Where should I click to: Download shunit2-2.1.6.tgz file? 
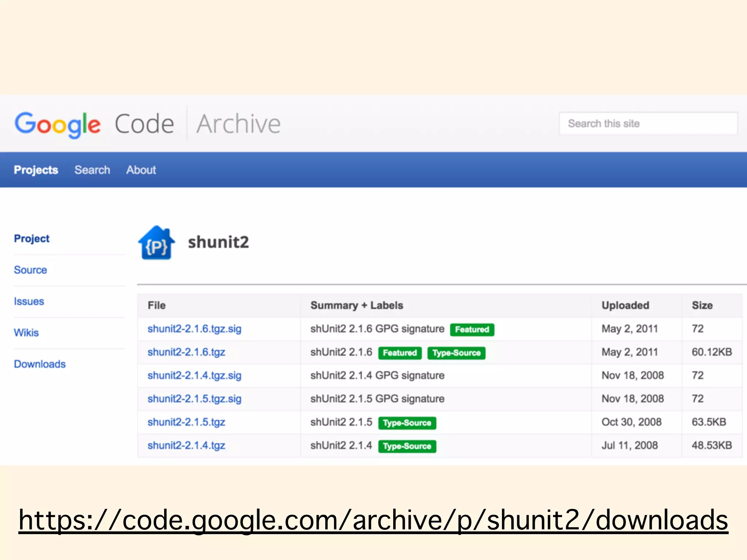click(x=186, y=352)
